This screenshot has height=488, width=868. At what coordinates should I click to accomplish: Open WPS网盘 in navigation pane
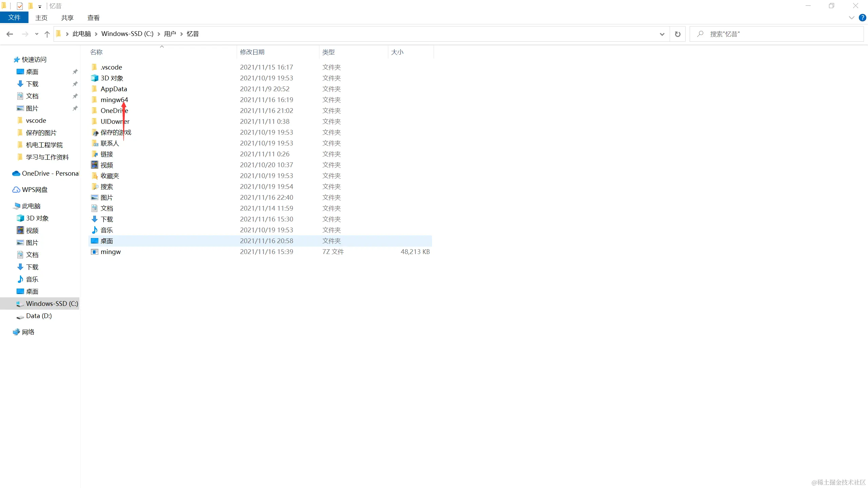coord(35,190)
